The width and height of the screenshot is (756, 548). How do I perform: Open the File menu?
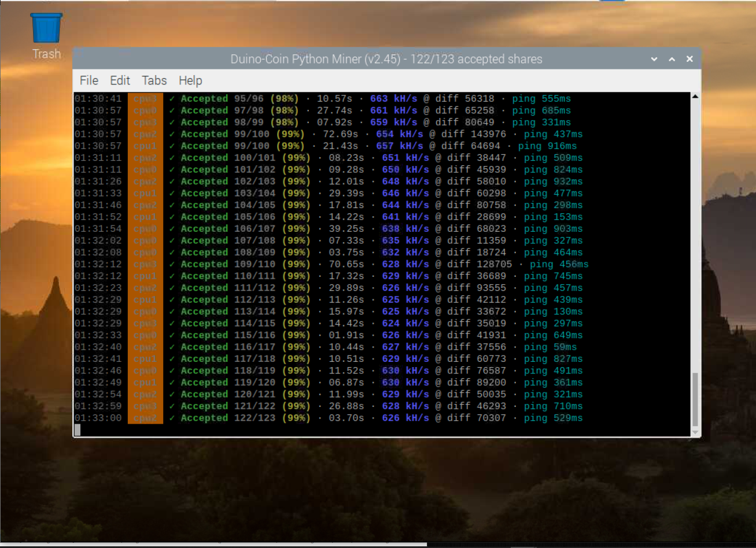[x=89, y=80]
